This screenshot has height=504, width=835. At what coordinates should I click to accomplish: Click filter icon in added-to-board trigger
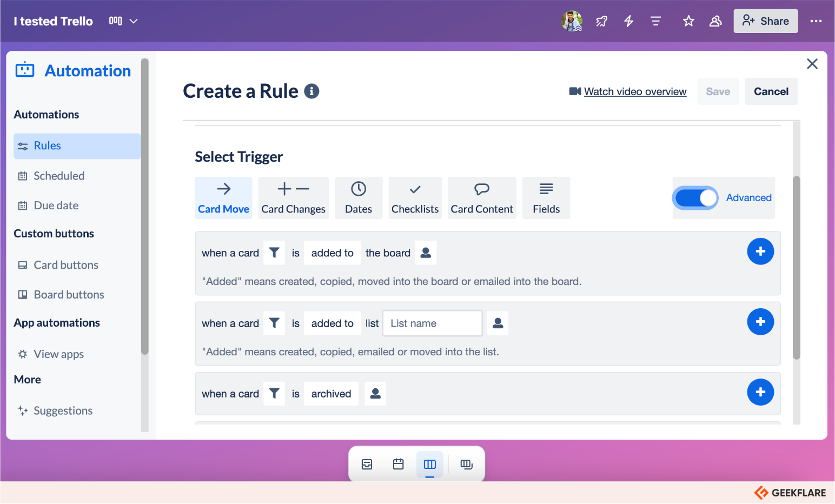click(274, 253)
